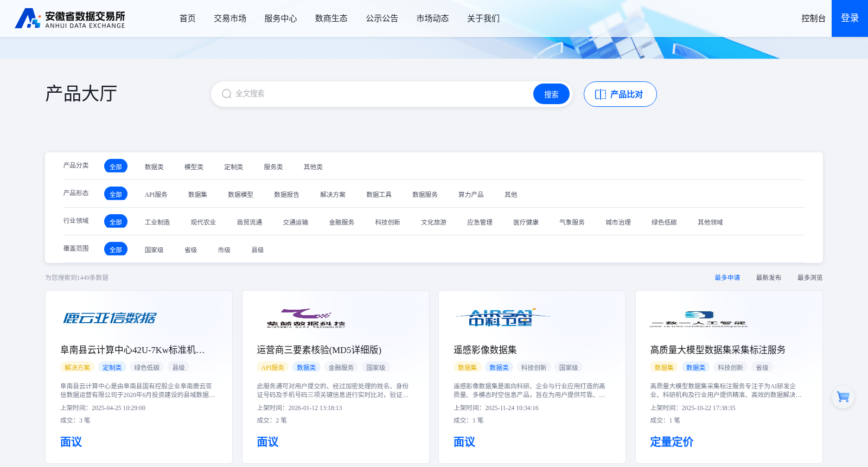Select 全部 in 覆盖范围 row
Screen dimensions: 868x467
(116, 249)
